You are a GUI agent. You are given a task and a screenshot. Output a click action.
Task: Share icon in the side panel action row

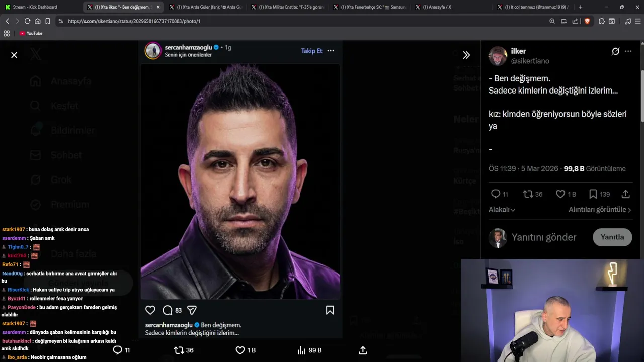click(626, 194)
